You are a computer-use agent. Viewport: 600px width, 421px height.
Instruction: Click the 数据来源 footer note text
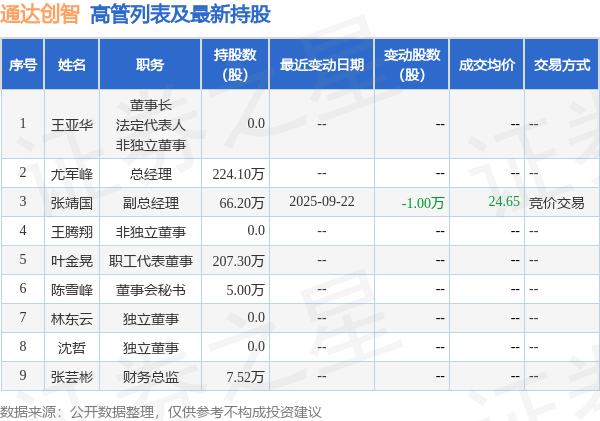coord(160,412)
